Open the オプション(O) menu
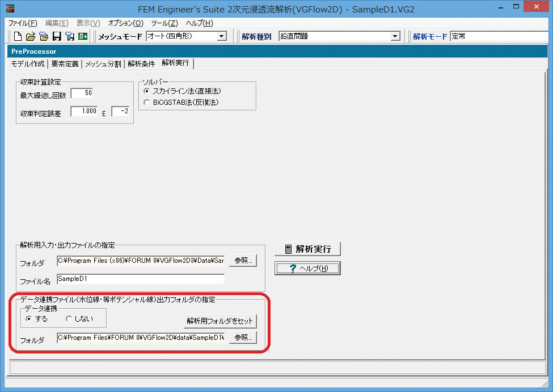The height and width of the screenshot is (392, 553). coord(125,23)
